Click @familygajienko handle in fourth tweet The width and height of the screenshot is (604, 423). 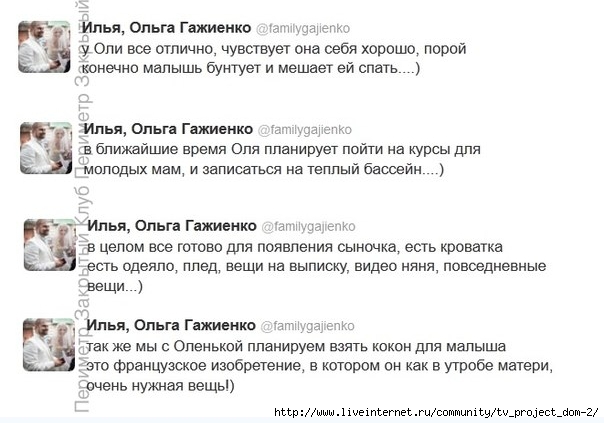coord(307,326)
